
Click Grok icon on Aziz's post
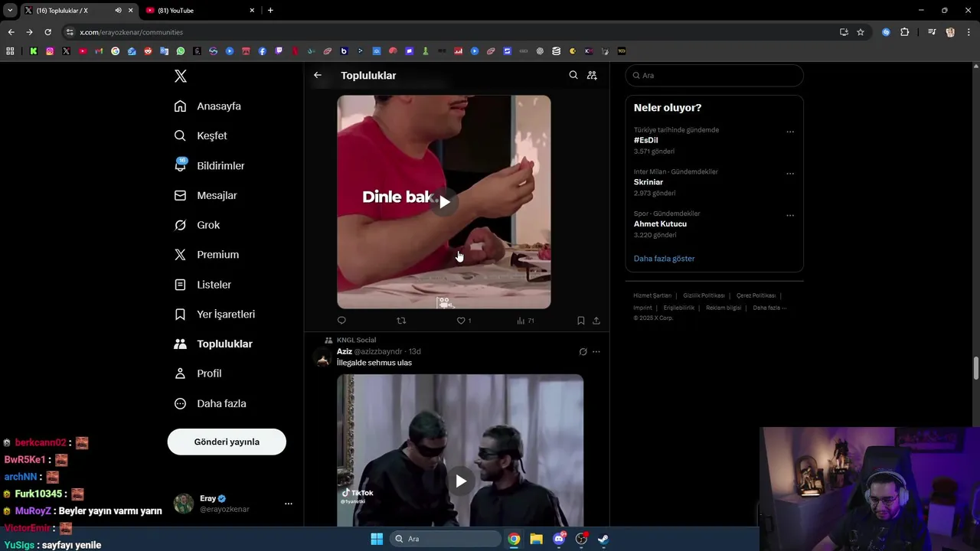point(583,352)
